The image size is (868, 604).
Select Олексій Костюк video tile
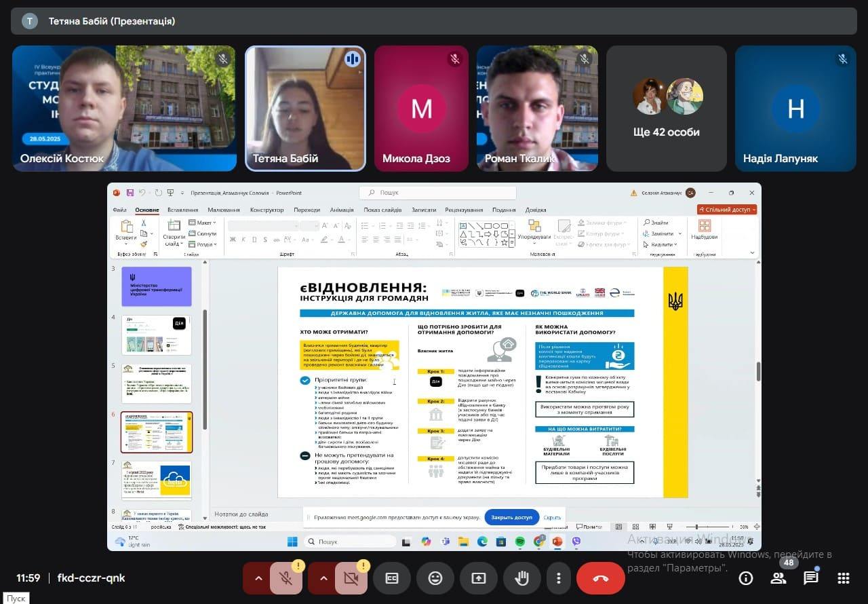pyautogui.click(x=124, y=109)
